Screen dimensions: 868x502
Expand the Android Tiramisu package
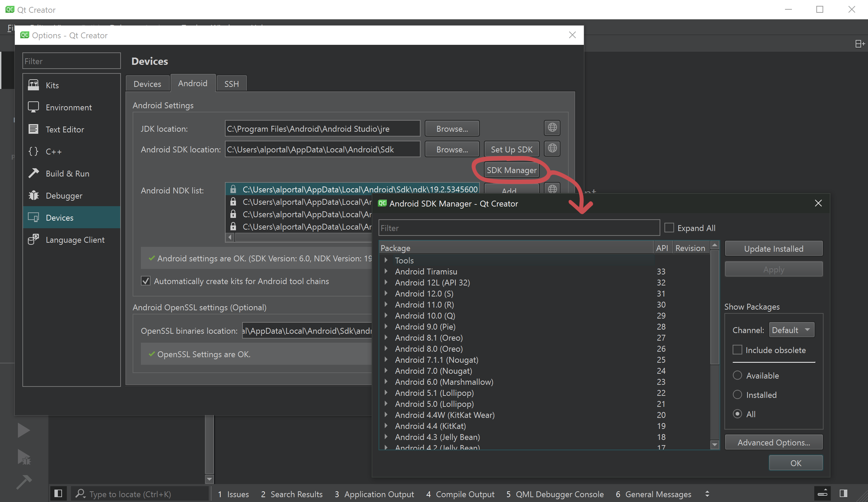click(x=386, y=271)
